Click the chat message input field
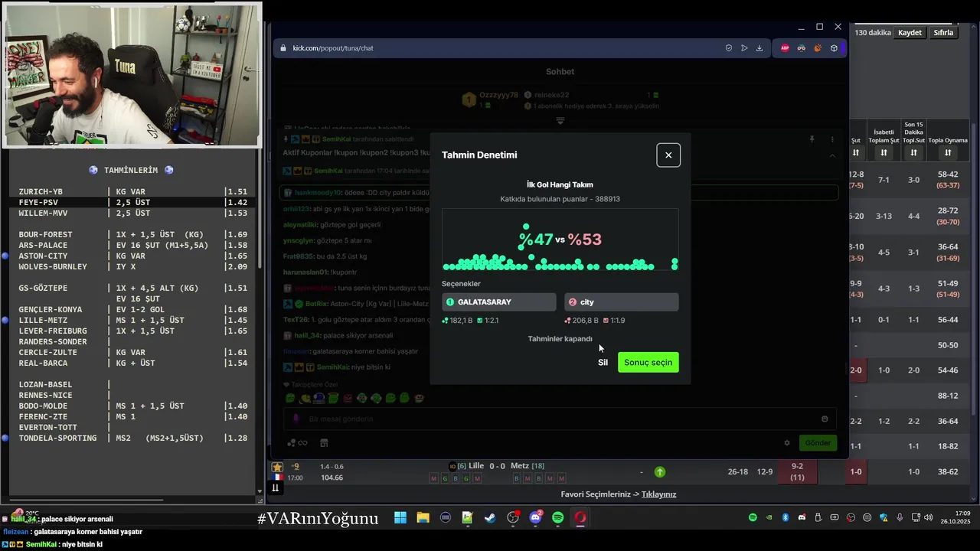Screen dimensions: 980x551 (x=559, y=419)
